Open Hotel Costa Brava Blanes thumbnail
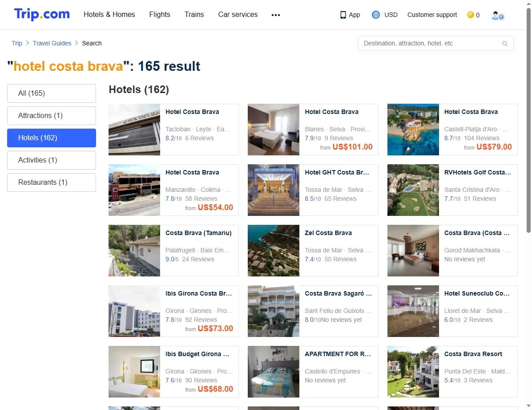 [x=274, y=130]
